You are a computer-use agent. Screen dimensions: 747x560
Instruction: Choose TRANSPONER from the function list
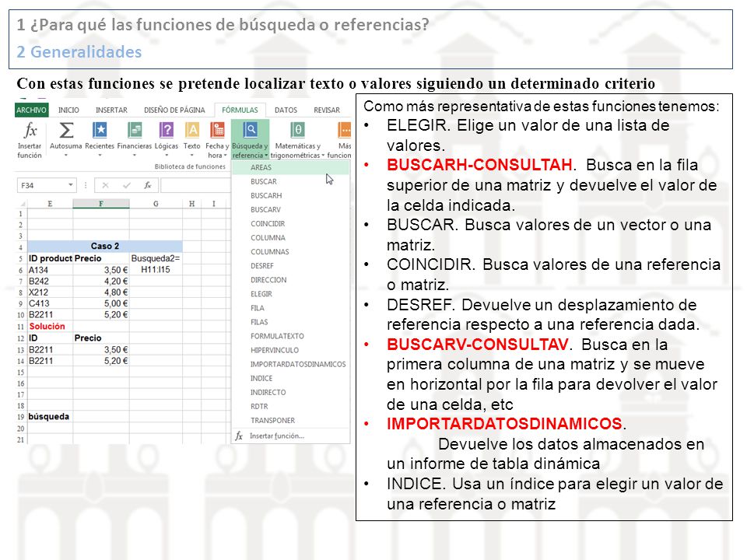290,421
